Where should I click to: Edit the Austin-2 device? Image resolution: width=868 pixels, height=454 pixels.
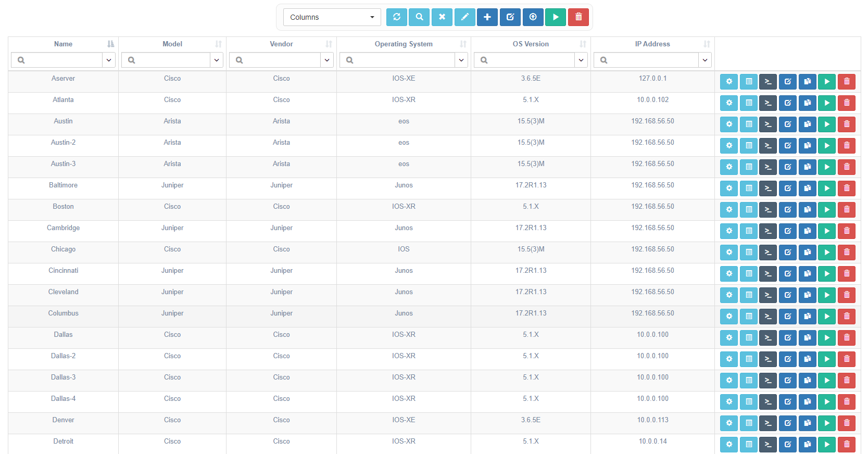coord(788,146)
